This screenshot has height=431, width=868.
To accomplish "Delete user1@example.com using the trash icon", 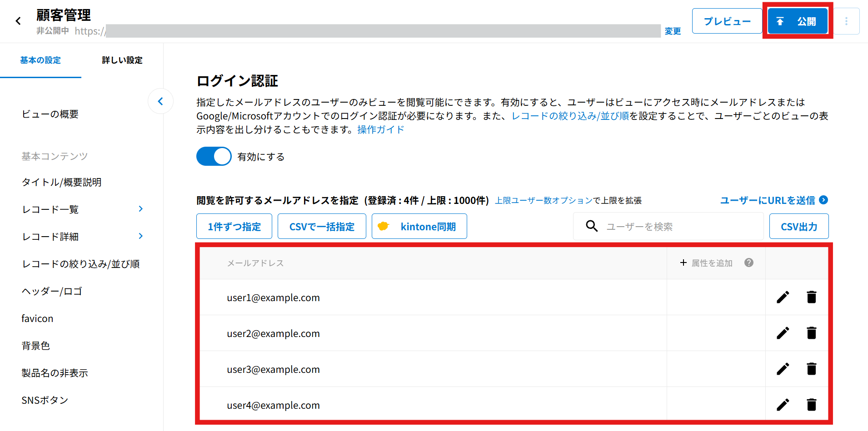I will tap(811, 297).
